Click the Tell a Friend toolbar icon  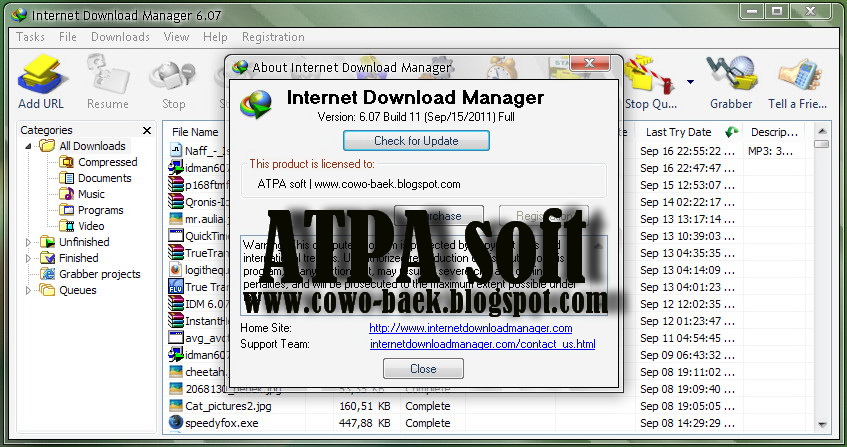click(799, 74)
